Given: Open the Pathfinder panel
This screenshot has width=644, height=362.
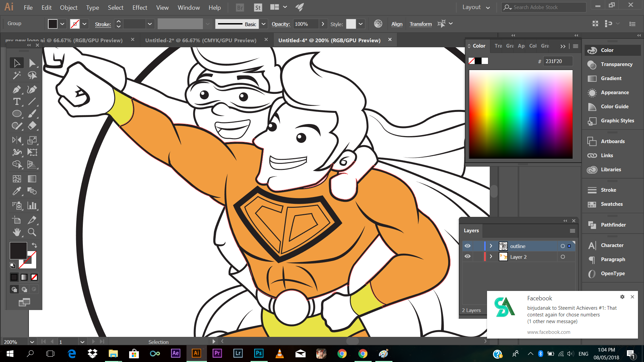Looking at the screenshot, I should [x=613, y=225].
